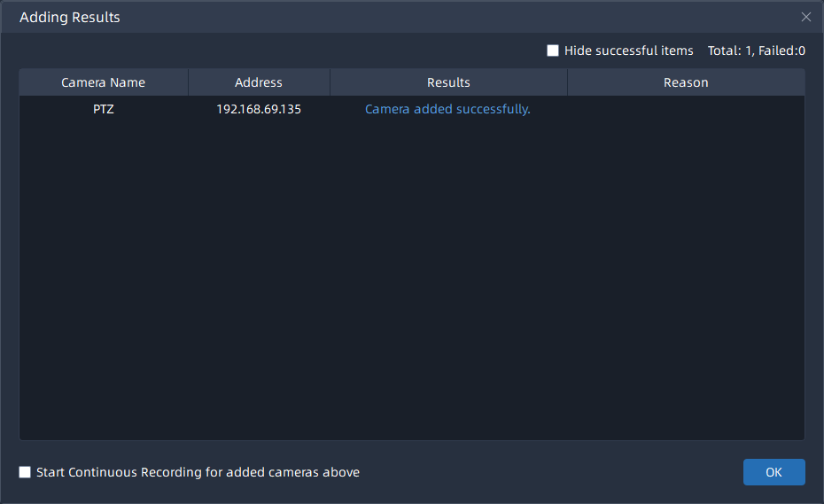The image size is (824, 504).
Task: Close the Adding Results dialog
Action: click(x=805, y=17)
